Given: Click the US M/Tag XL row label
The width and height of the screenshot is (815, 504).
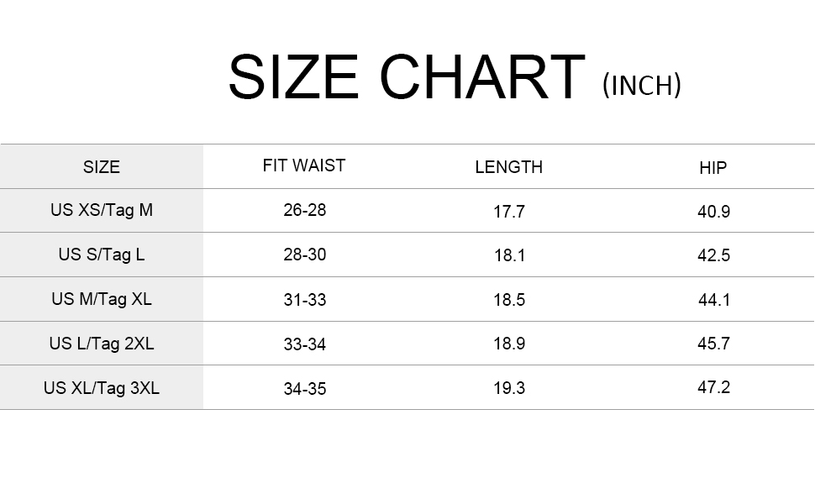Looking at the screenshot, I should [102, 299].
